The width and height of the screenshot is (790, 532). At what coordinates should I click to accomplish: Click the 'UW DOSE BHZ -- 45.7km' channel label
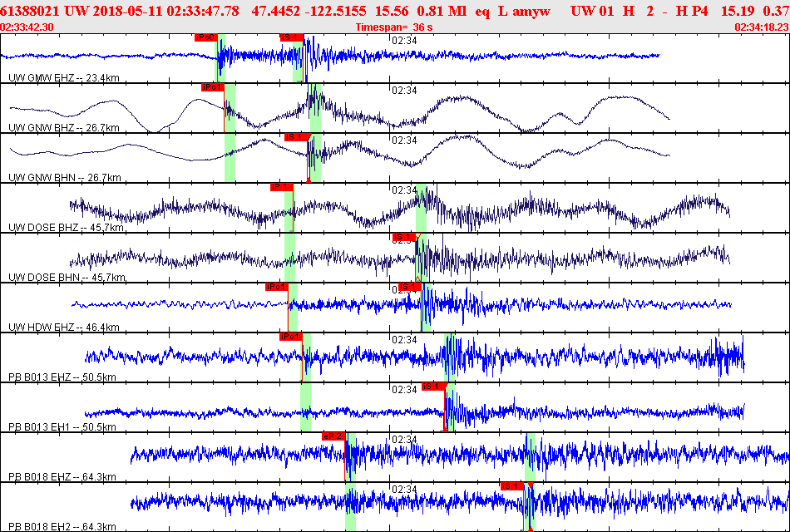point(66,227)
